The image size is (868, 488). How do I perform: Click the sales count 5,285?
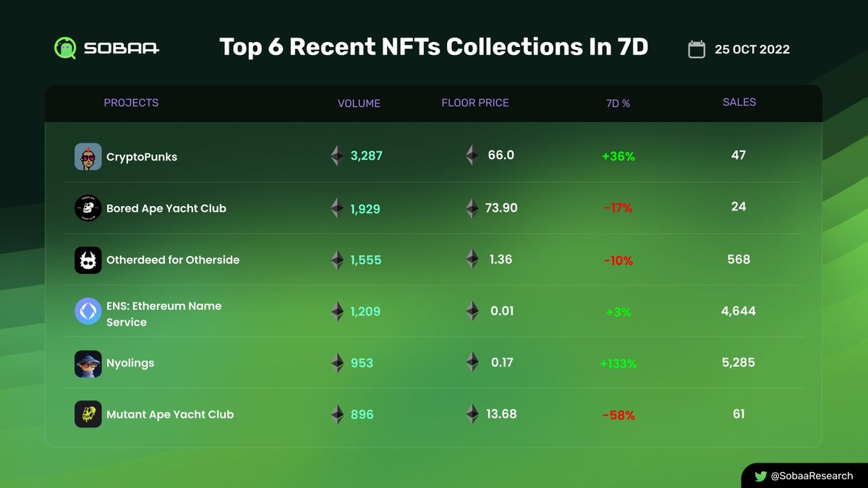(739, 362)
